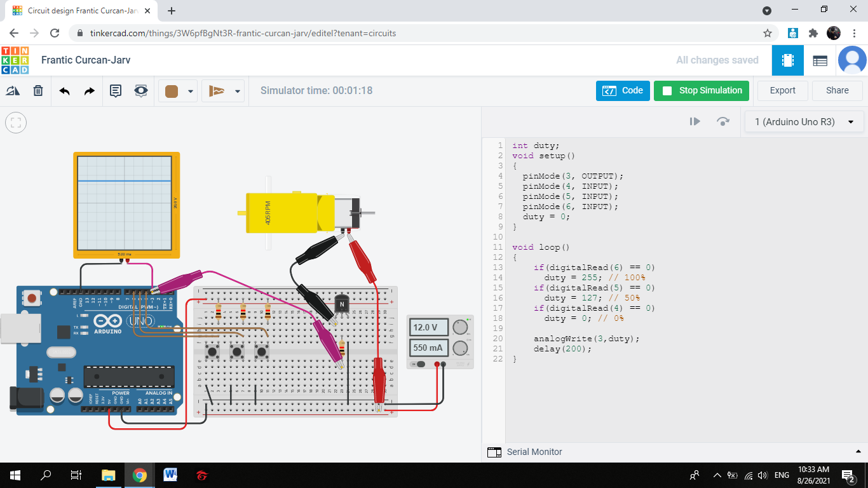Bookmark this page star icon

click(x=768, y=33)
